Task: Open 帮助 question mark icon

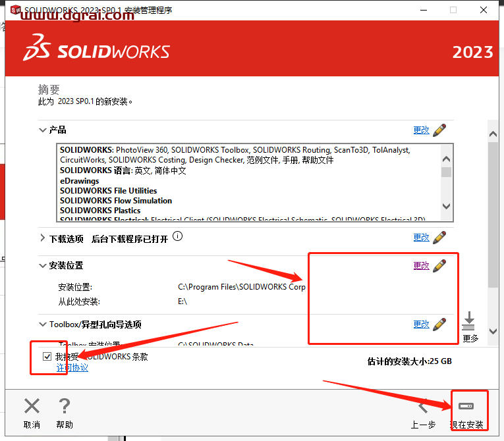Action: 65,406
